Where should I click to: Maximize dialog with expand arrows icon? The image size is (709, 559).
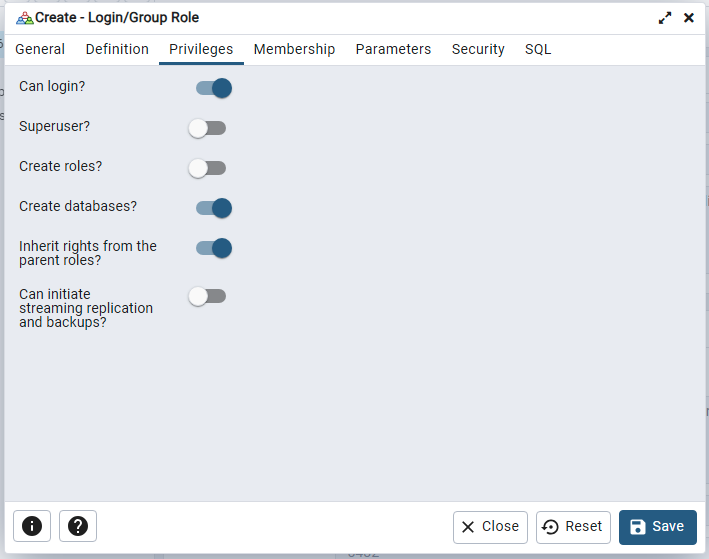click(665, 18)
